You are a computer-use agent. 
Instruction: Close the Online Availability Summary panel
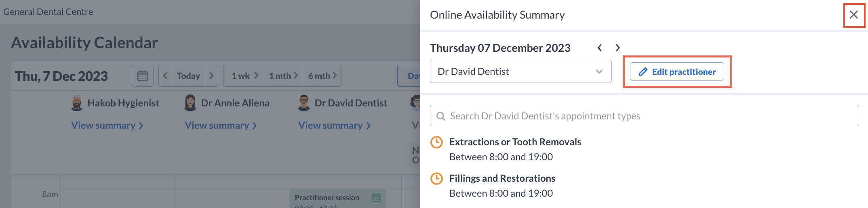point(853,15)
